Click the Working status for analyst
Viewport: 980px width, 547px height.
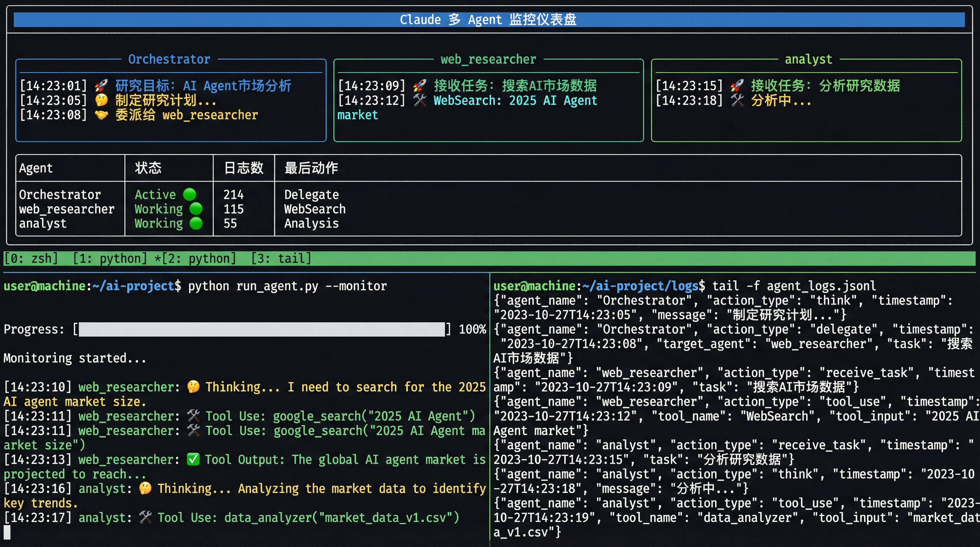pyautogui.click(x=158, y=223)
